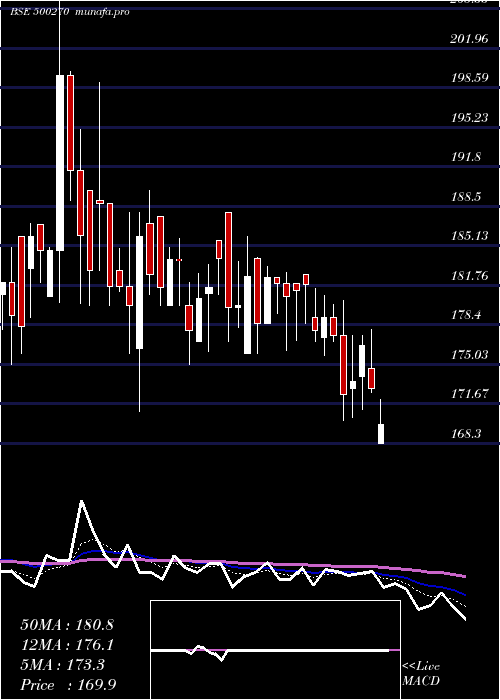
Task: Click the 5MA : 173.3 reading
Action: (63, 665)
